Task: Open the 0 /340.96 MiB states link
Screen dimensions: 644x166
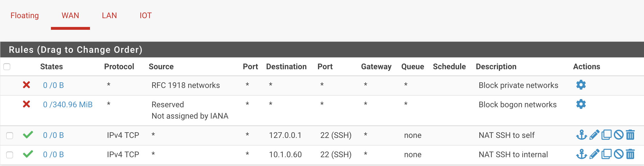Action: tap(68, 104)
